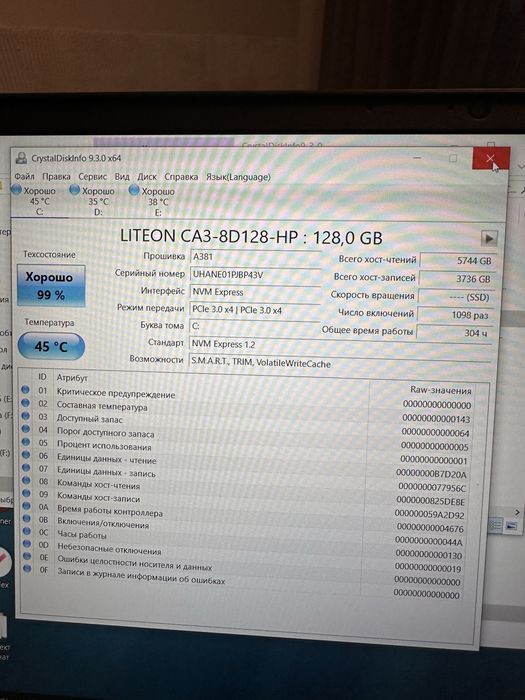Image resolution: width=525 pixels, height=700 pixels.
Task: Open the Диск menu
Action: coord(147,177)
